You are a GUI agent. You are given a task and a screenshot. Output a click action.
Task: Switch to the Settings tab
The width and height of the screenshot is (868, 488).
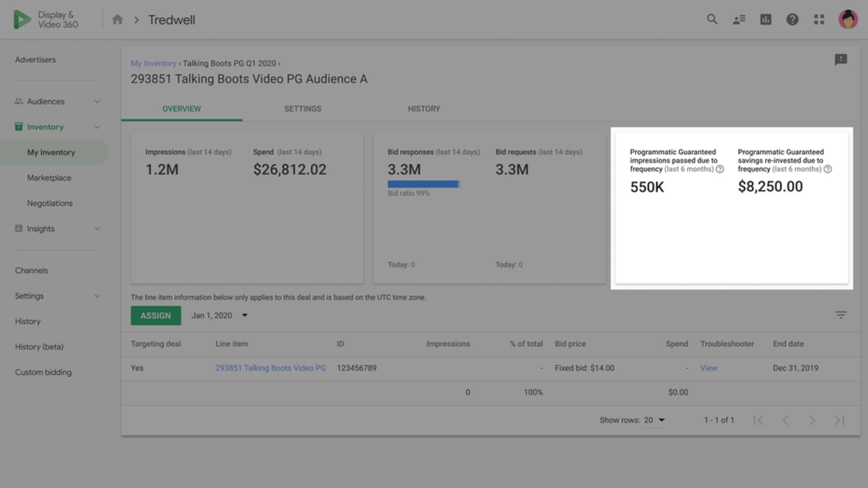(302, 108)
